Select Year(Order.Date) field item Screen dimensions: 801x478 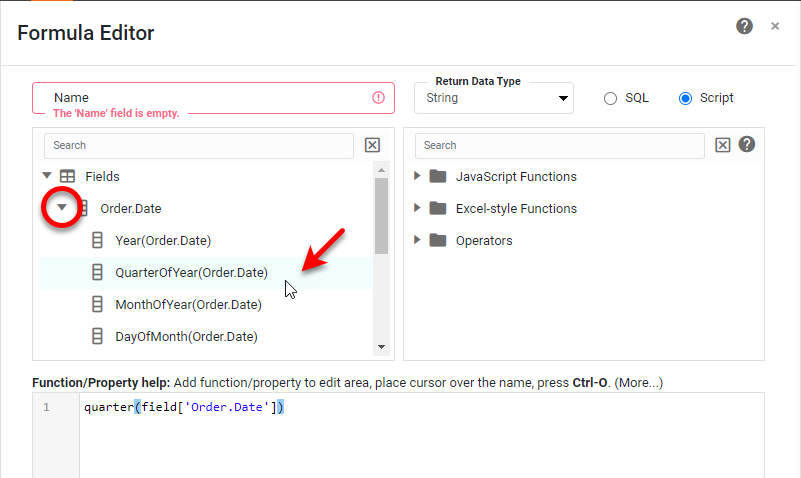coord(163,240)
